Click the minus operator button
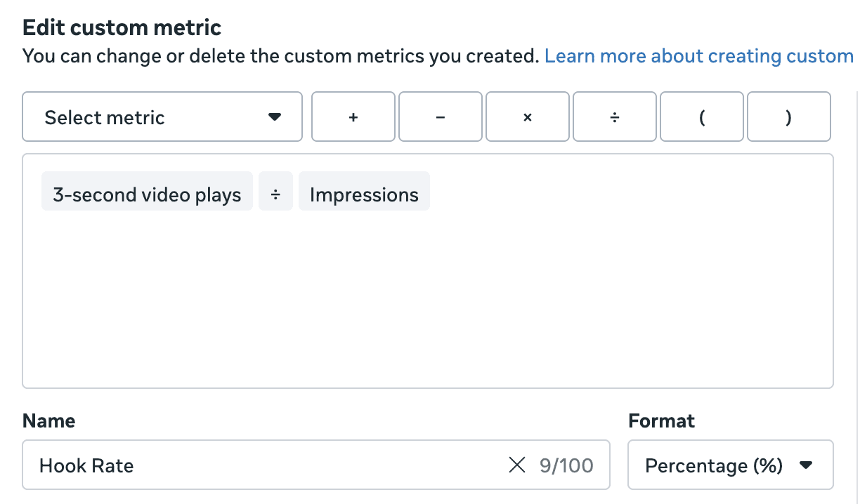This screenshot has width=860, height=504. point(440,117)
